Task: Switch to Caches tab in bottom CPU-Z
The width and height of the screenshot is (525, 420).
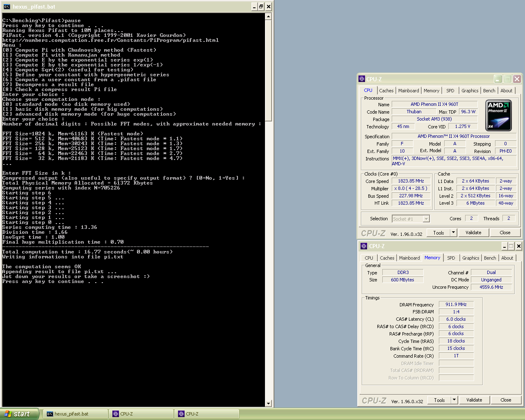Action: click(x=387, y=258)
